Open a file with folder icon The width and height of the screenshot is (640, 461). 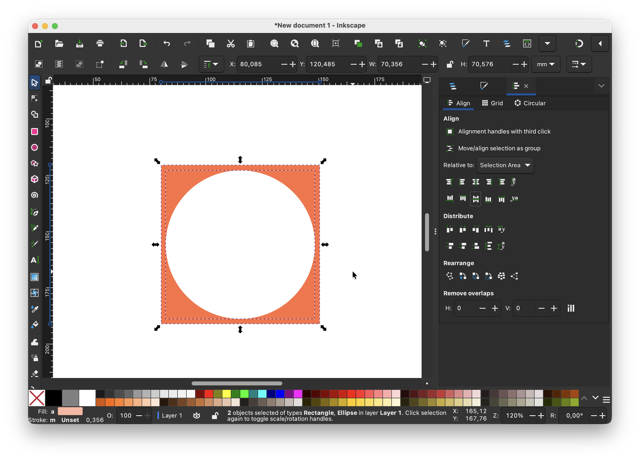[59, 44]
